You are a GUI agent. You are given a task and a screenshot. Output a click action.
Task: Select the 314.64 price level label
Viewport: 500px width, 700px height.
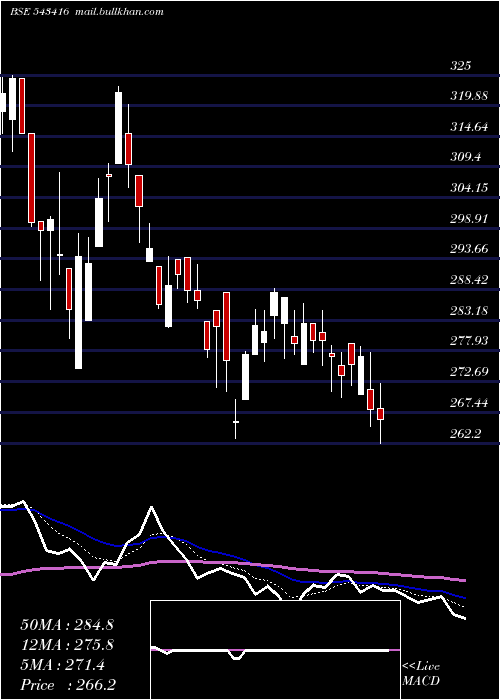pos(469,127)
